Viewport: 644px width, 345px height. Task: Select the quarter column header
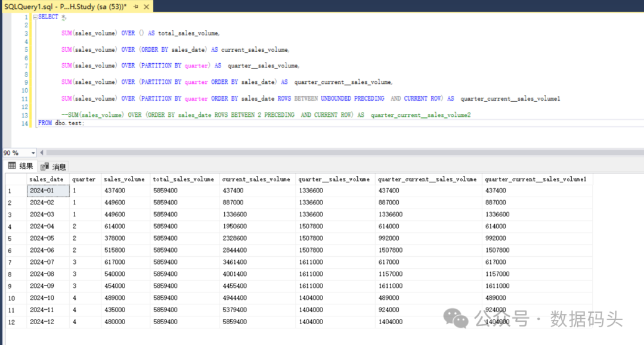click(x=85, y=179)
